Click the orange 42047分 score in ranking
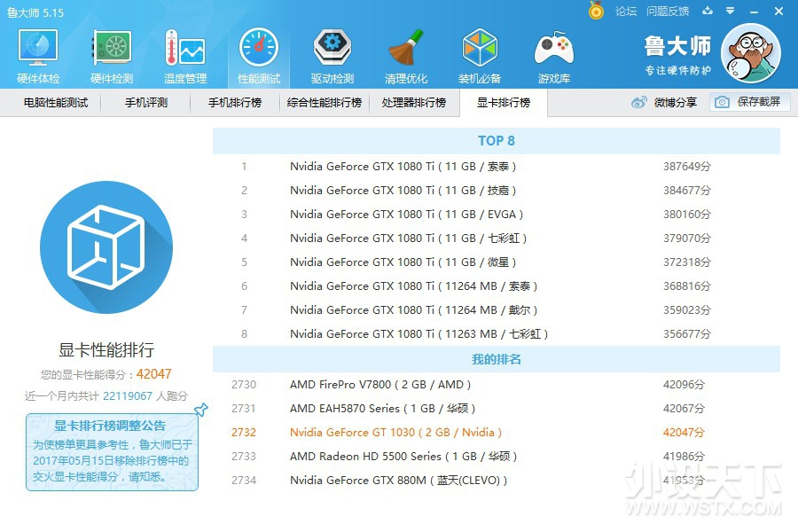Screen dimensions: 798x532 pyautogui.click(x=684, y=432)
